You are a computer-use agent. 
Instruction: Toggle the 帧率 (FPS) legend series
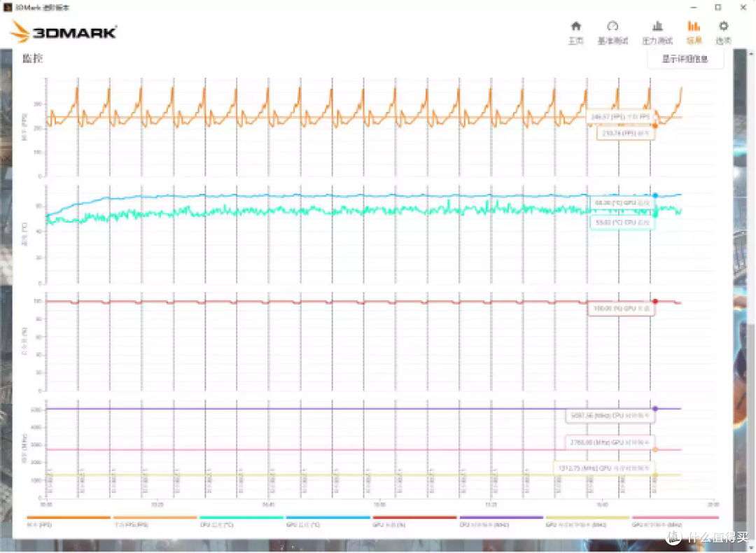(69, 521)
